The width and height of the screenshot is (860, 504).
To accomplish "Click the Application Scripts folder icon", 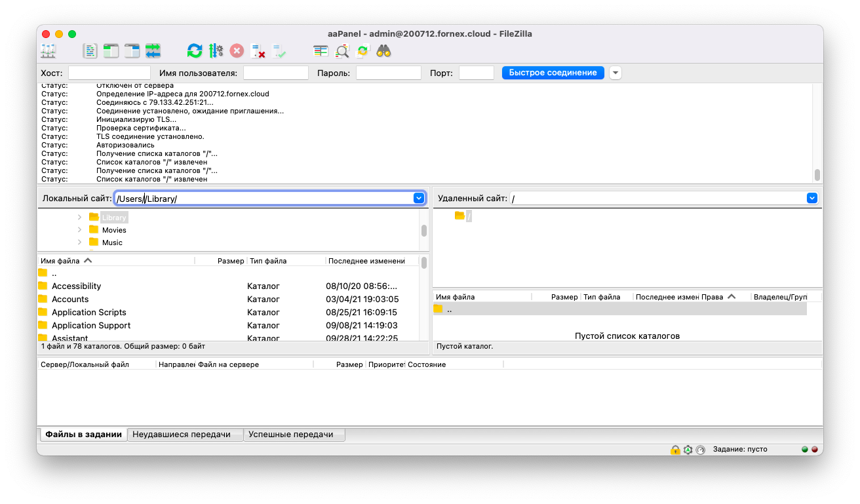I will click(x=43, y=312).
